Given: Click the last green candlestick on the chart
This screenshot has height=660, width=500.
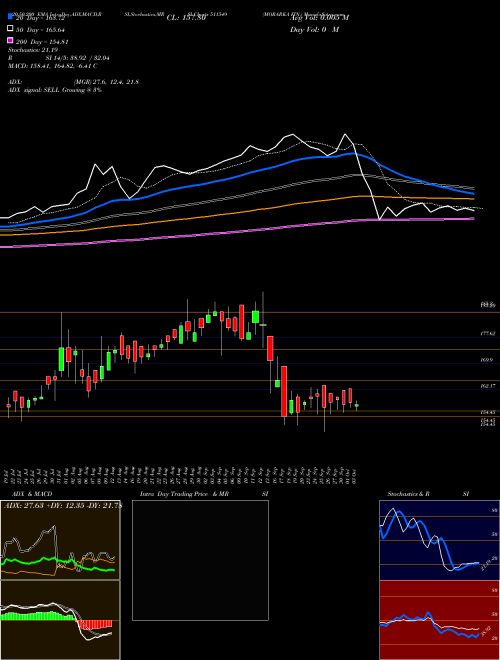Looking at the screenshot, I should click(x=356, y=405).
